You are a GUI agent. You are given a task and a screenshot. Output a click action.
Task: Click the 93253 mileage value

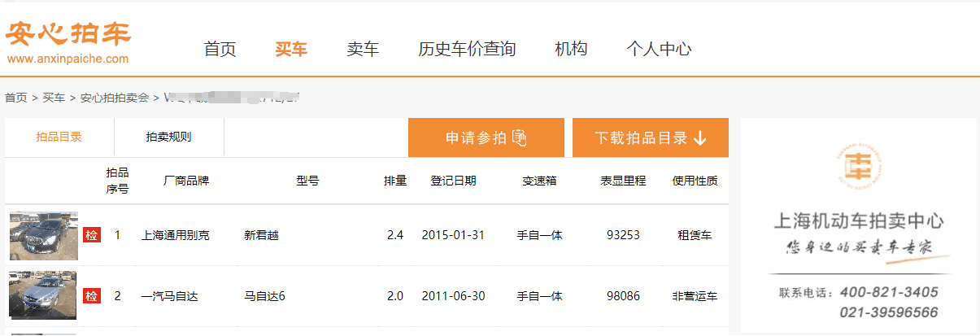point(623,235)
